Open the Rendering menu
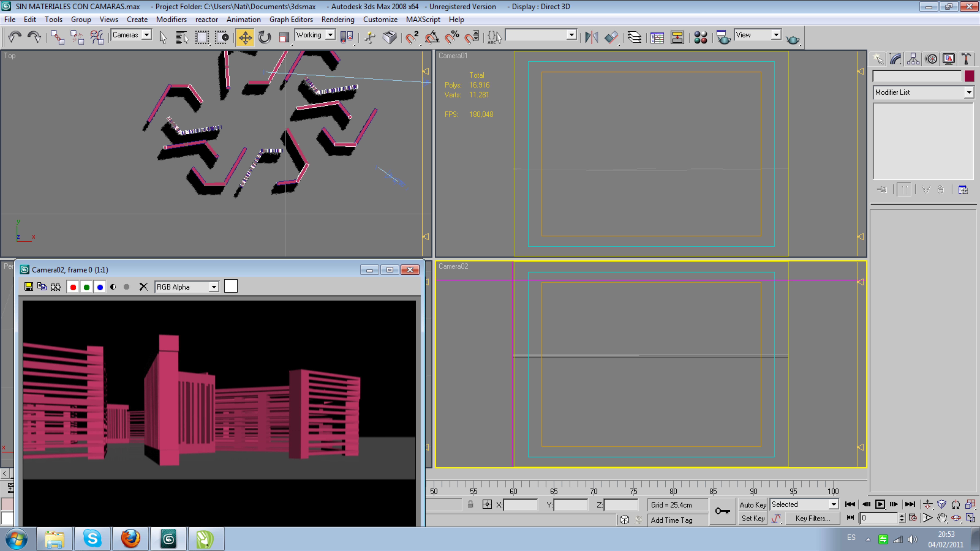This screenshot has height=551, width=980. pyautogui.click(x=337, y=19)
